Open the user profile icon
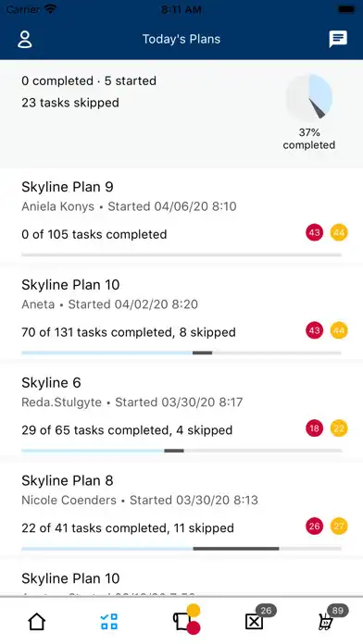The height and width of the screenshot is (644, 363). [x=25, y=40]
